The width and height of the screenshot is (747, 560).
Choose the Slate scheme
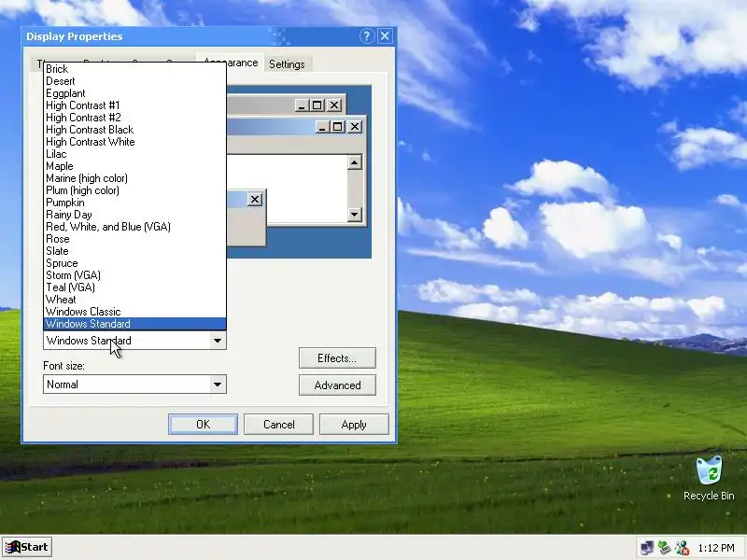134,251
